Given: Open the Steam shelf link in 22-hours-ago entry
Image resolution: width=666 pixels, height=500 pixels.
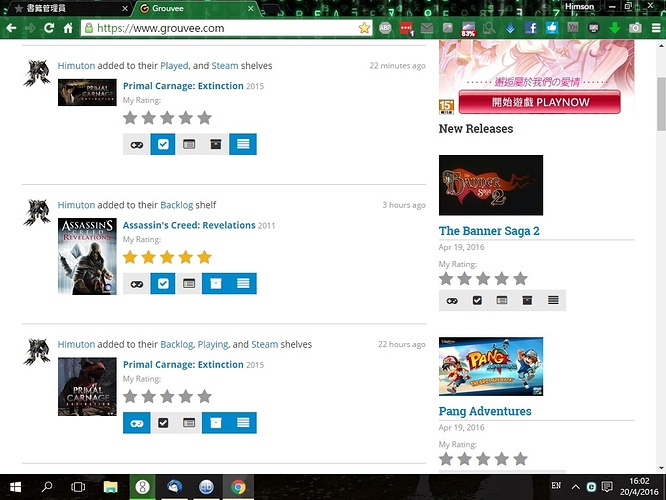Looking at the screenshot, I should click(x=265, y=345).
